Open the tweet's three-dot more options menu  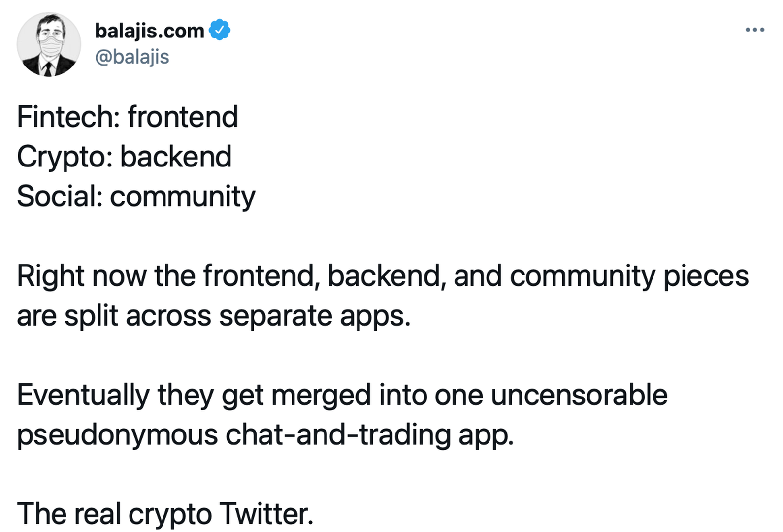(754, 30)
